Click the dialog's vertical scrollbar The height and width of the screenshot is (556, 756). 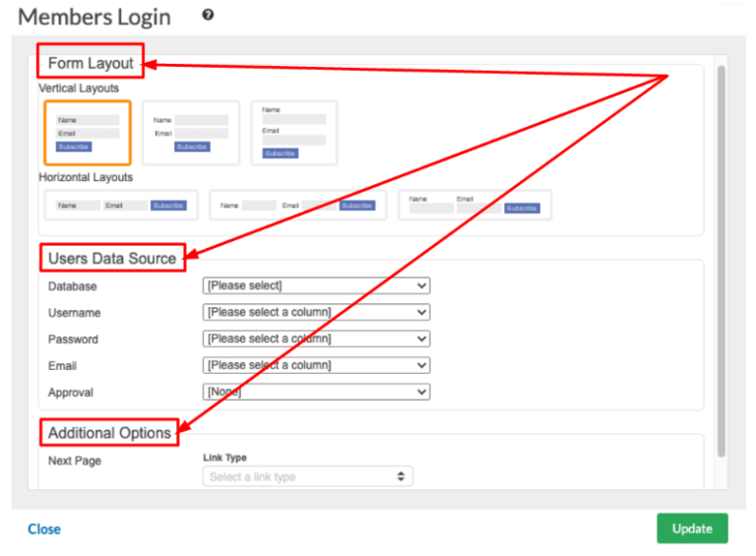(722, 261)
